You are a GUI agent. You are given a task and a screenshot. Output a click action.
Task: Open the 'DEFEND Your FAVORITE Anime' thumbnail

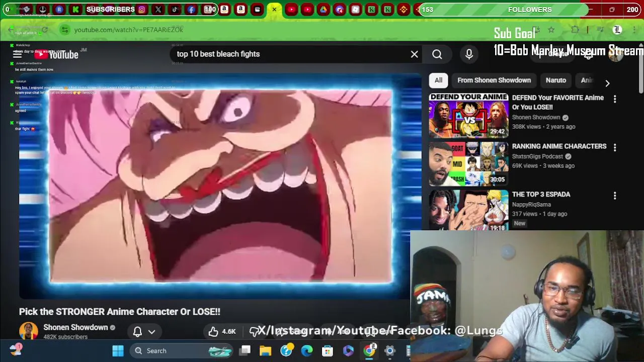point(468,115)
